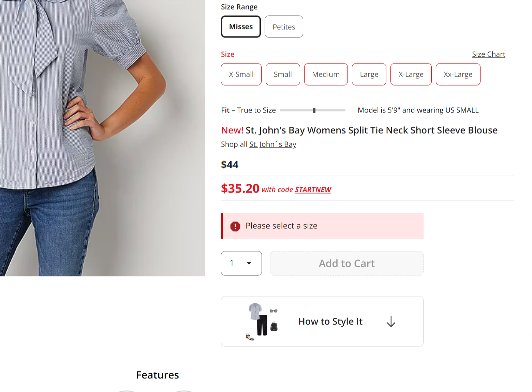Open the Size Chart link
This screenshot has height=392, width=532.
[x=488, y=54]
